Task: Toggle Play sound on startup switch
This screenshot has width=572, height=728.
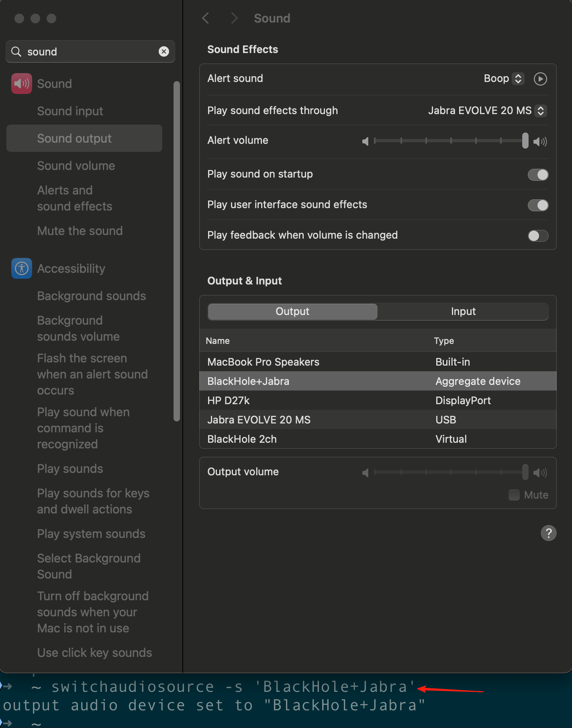Action: pos(538,175)
